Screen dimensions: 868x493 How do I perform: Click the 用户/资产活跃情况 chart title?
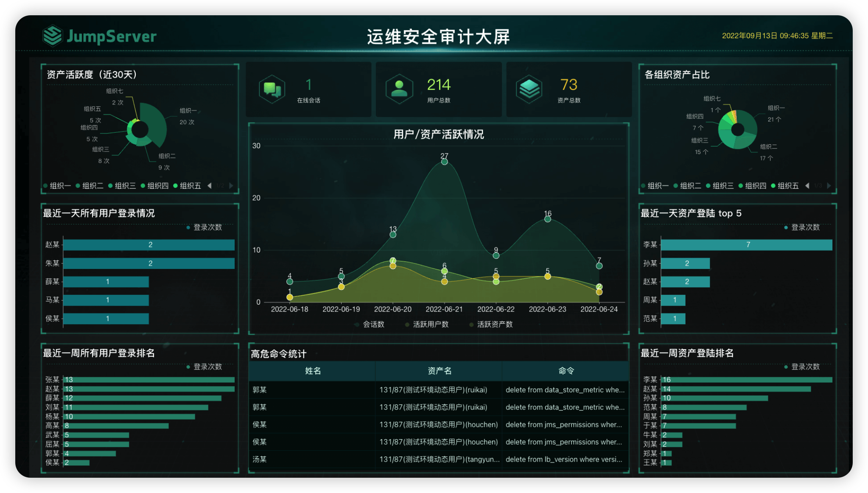pos(438,134)
